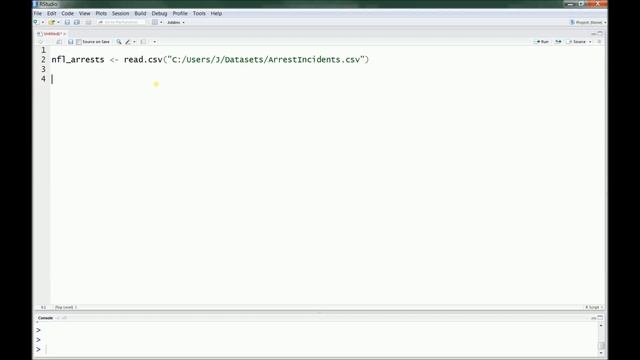Click the console input prompt line
640x360 pixels.
[316, 349]
